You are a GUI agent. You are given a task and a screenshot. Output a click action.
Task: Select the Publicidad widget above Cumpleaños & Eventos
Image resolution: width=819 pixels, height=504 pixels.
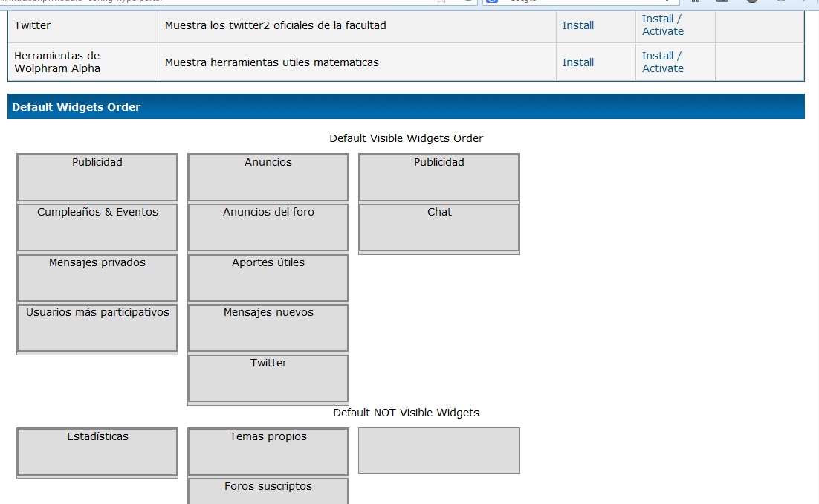pyautogui.click(x=97, y=177)
